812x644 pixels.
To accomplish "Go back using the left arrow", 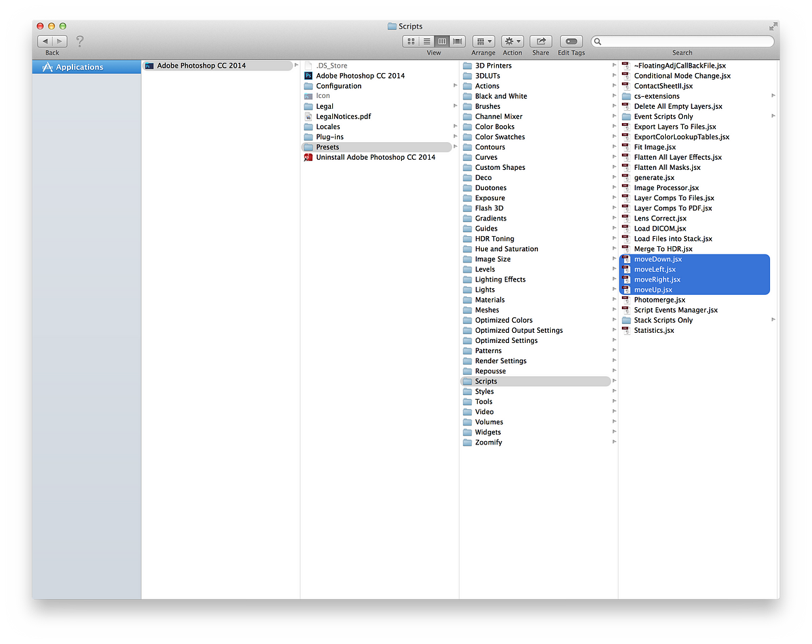I will [x=45, y=41].
